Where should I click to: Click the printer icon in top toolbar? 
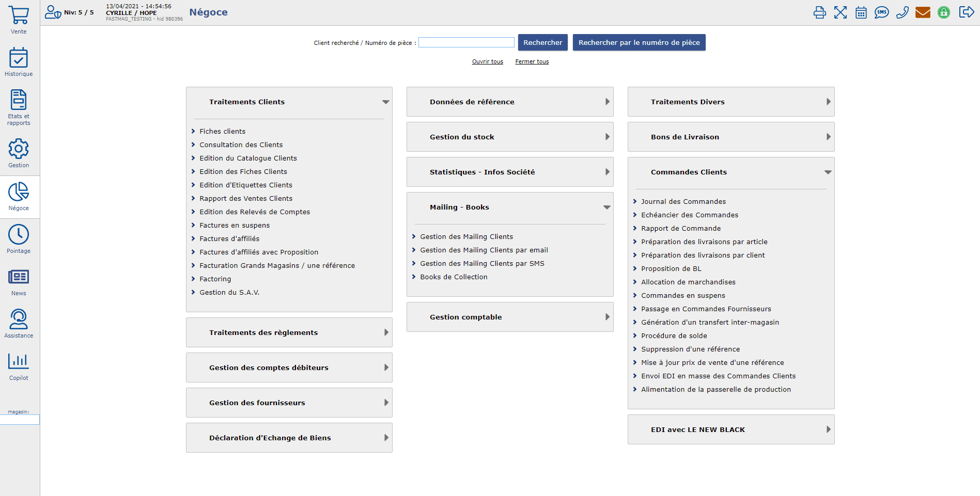(x=819, y=12)
